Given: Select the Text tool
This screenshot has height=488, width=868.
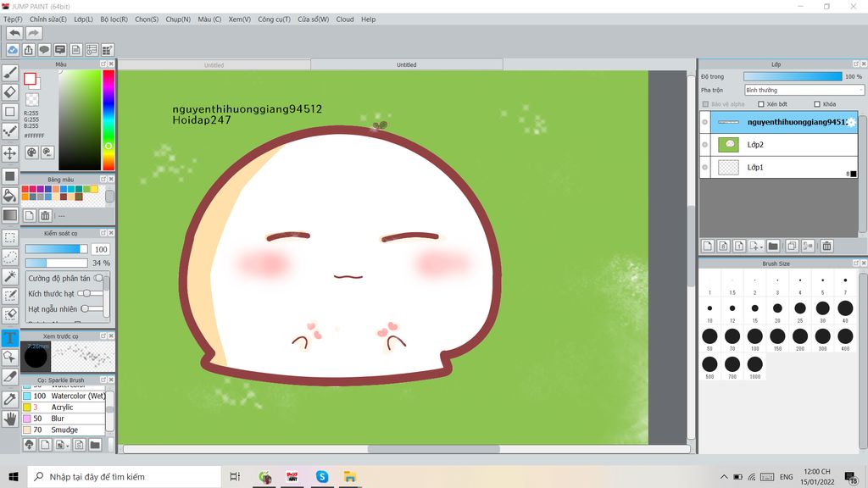Looking at the screenshot, I should [x=10, y=337].
